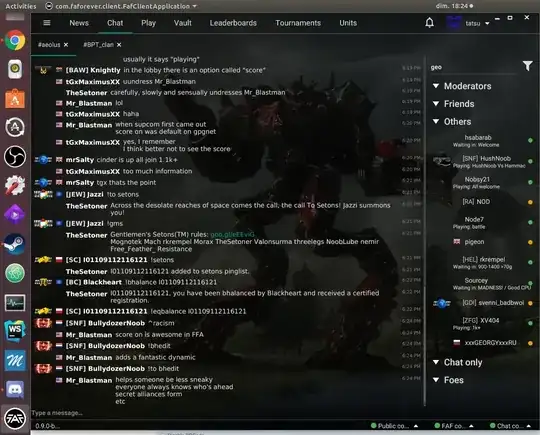Click user [RA] NOD in list
This screenshot has width=540, height=435.
click(476, 202)
